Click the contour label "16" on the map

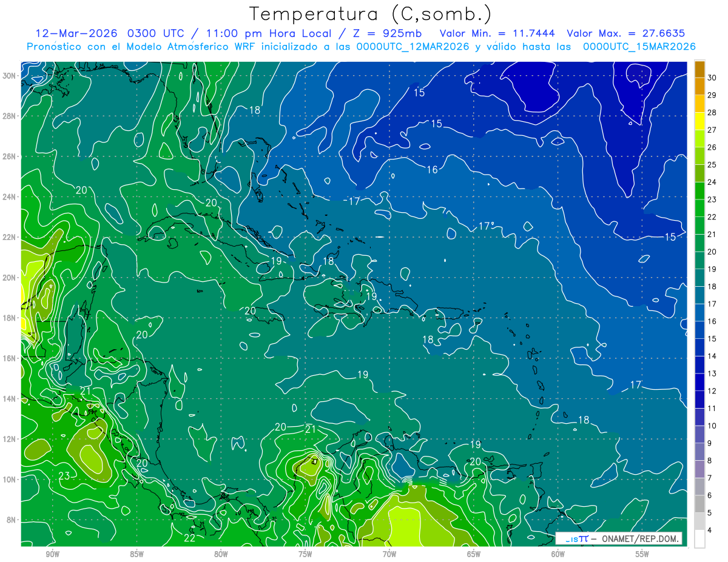(x=432, y=170)
